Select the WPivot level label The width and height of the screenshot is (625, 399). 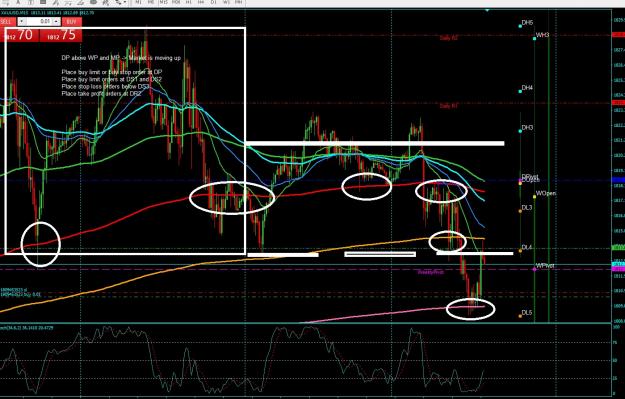[544, 265]
